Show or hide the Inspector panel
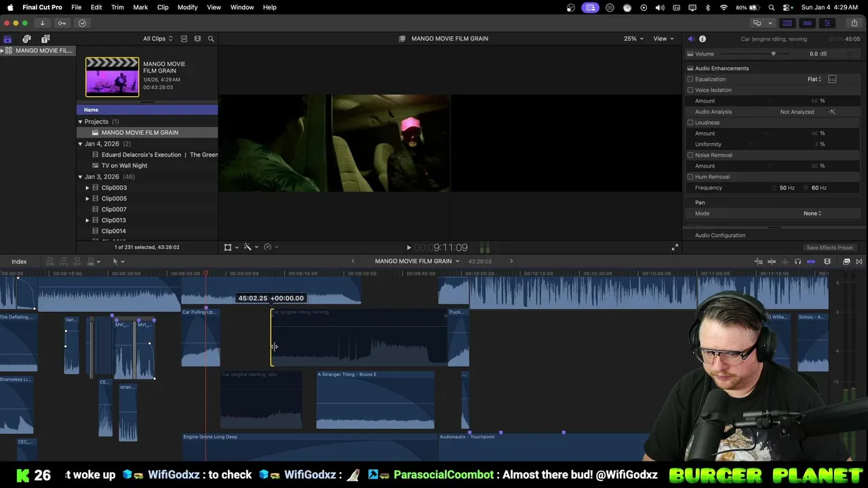 tap(827, 23)
